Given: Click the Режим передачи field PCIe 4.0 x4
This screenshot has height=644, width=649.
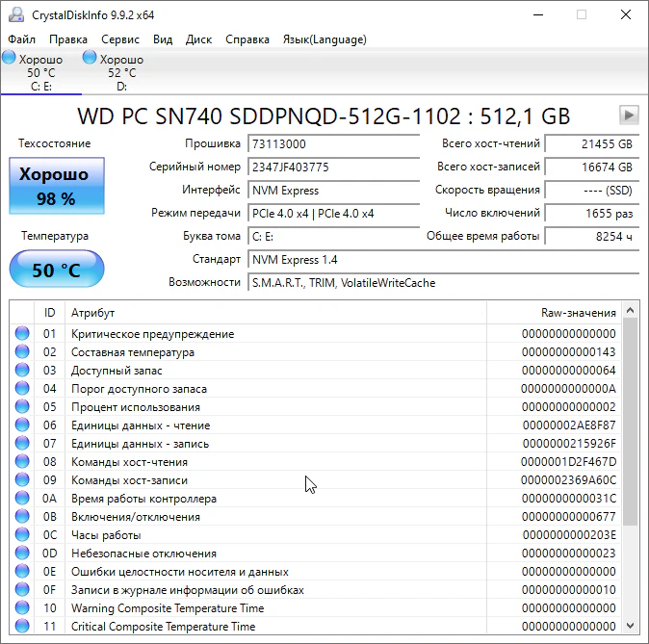Looking at the screenshot, I should (x=333, y=214).
